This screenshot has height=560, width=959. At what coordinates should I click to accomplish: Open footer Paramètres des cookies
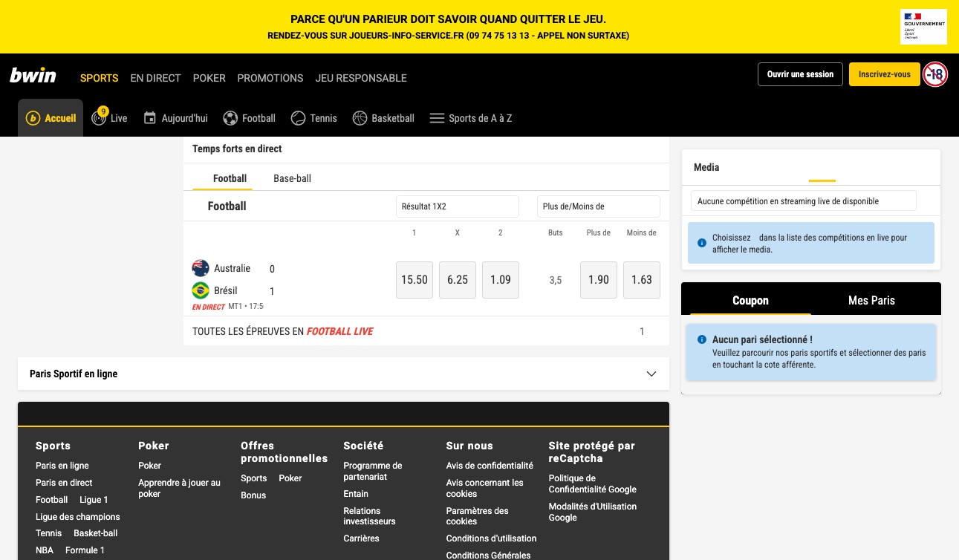click(477, 516)
